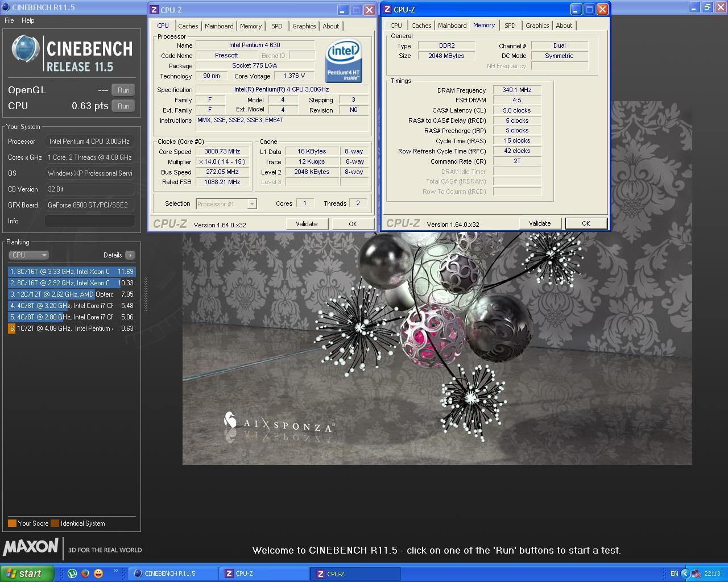
Task: Open the Processor #1 selection dropdown
Action: click(x=226, y=203)
